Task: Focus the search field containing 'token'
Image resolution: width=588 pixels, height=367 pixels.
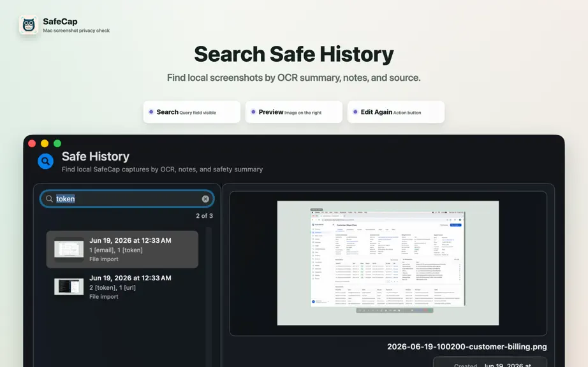Action: point(127,199)
